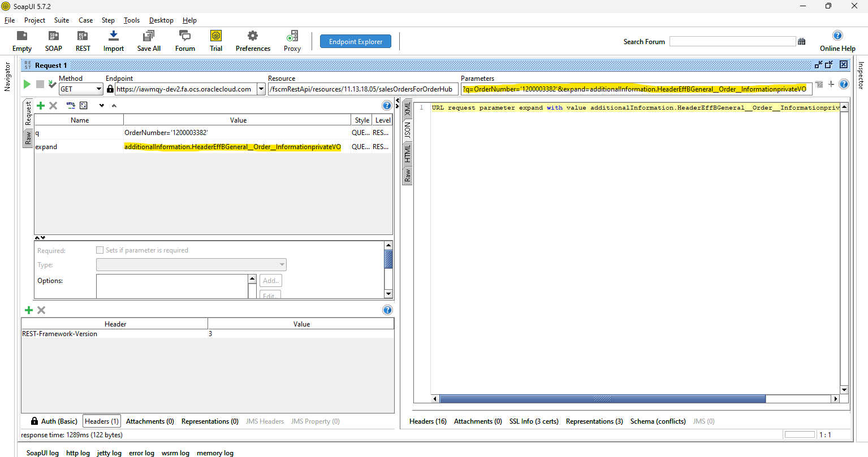Click the Trial toolbar icon
The height and width of the screenshot is (457, 868).
coord(216,41)
